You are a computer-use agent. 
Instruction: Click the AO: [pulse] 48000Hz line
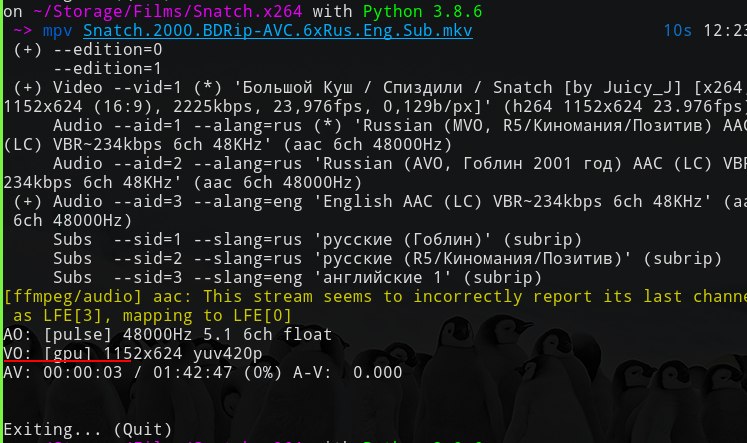[x=168, y=334]
